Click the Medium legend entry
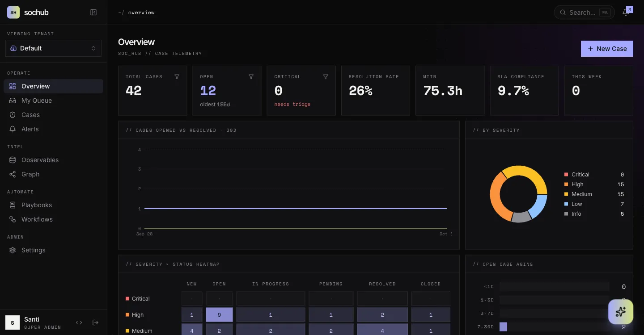644x335 pixels. coord(594,194)
